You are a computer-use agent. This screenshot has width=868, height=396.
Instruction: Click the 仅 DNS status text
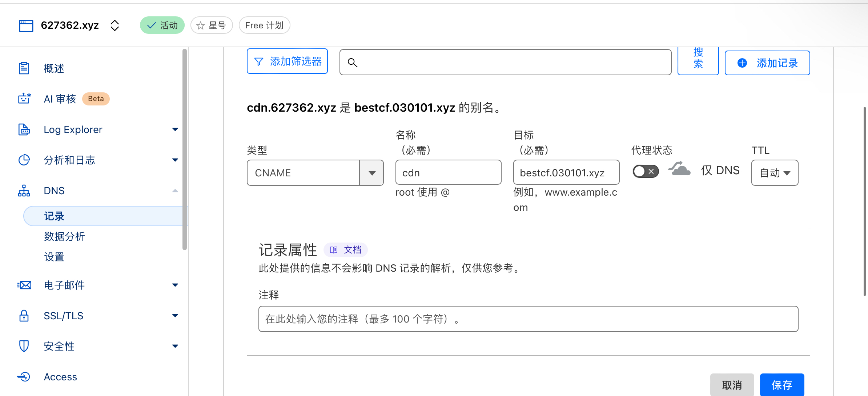720,170
